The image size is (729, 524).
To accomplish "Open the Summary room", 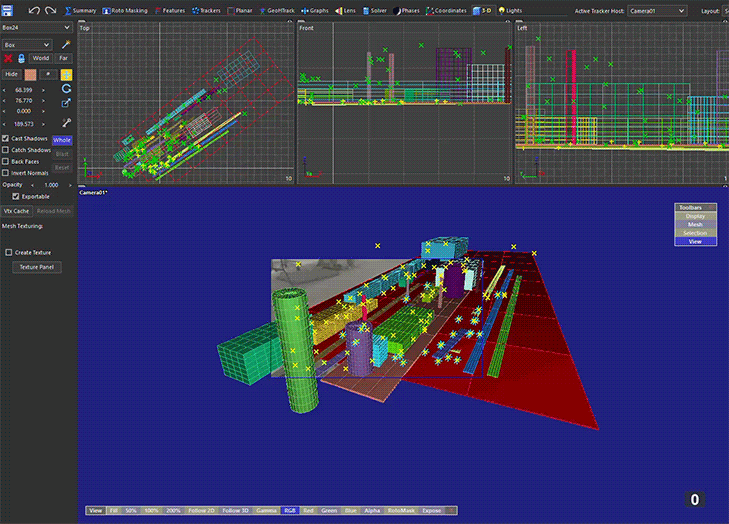I will tap(80, 10).
